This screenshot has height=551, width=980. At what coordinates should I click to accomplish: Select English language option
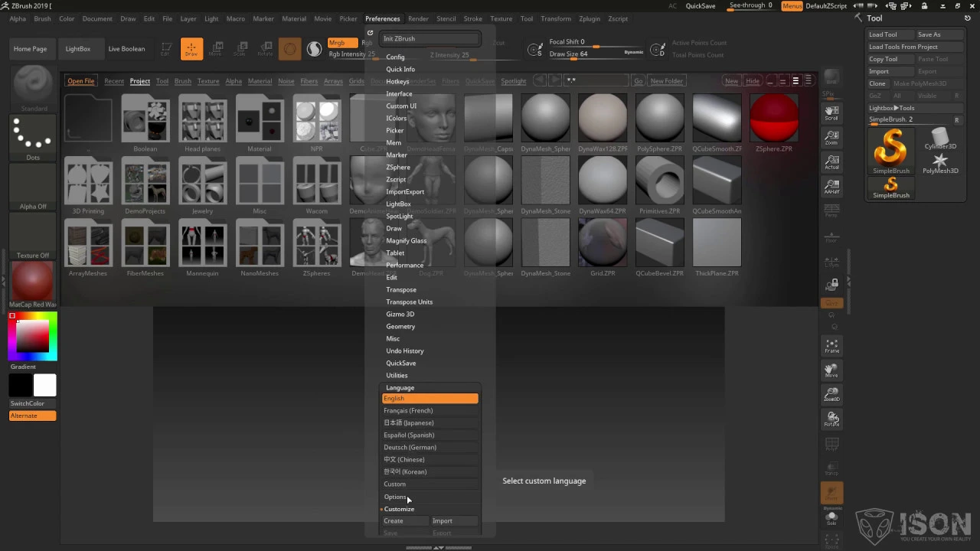(x=430, y=398)
